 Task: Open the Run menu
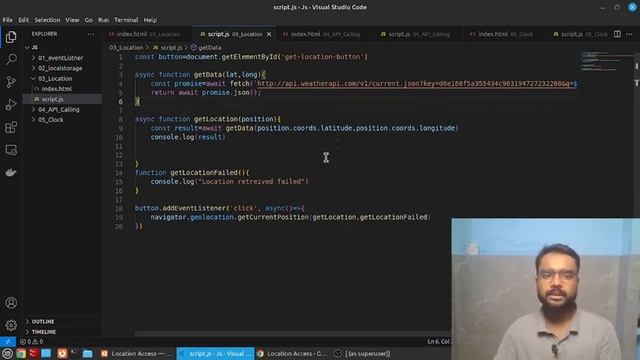click(x=103, y=20)
